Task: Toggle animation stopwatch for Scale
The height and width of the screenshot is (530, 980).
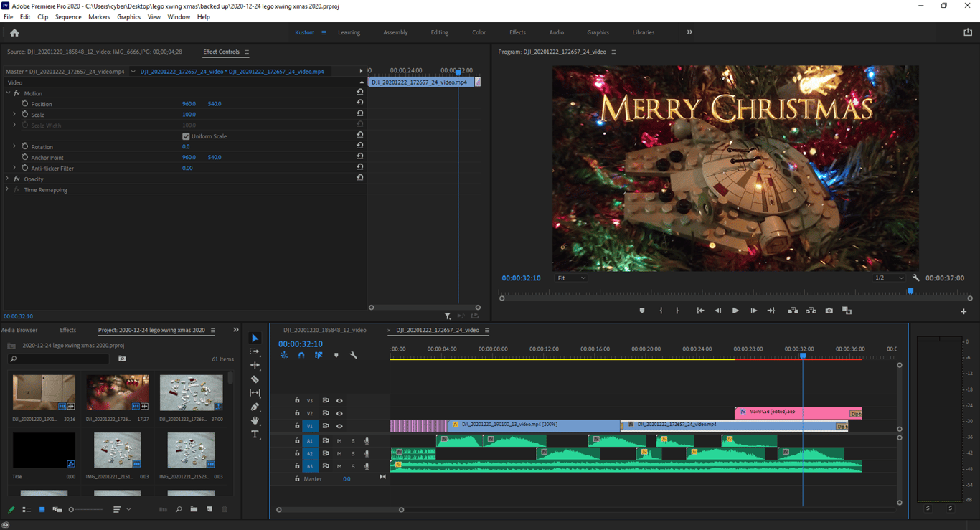Action: click(x=25, y=114)
